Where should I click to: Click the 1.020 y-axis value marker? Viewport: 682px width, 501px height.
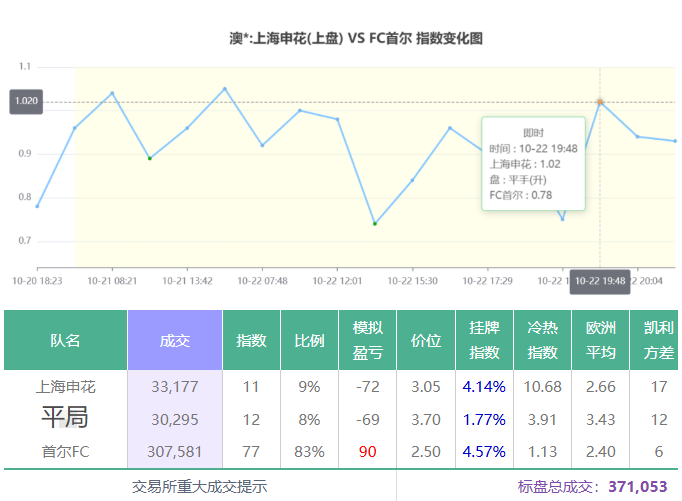coord(27,101)
